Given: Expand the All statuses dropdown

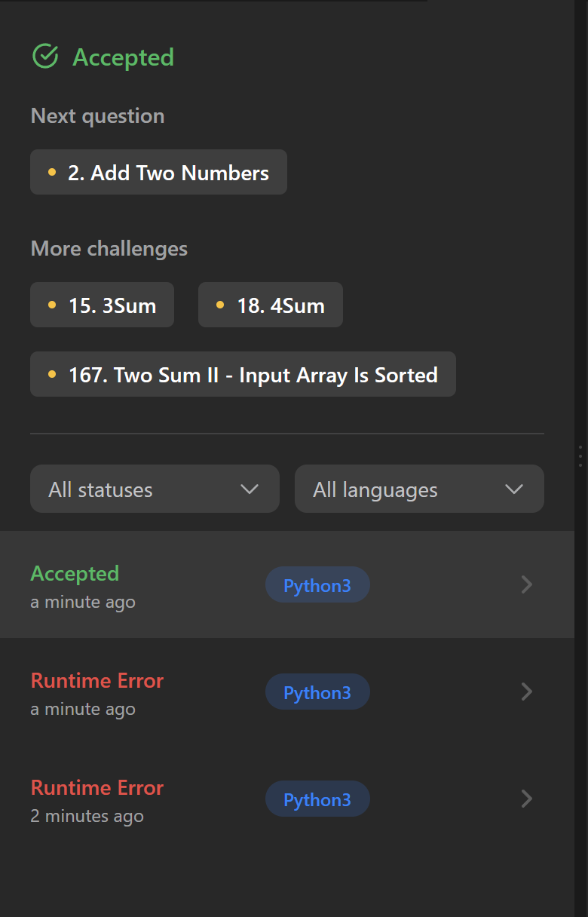Looking at the screenshot, I should pyautogui.click(x=155, y=489).
